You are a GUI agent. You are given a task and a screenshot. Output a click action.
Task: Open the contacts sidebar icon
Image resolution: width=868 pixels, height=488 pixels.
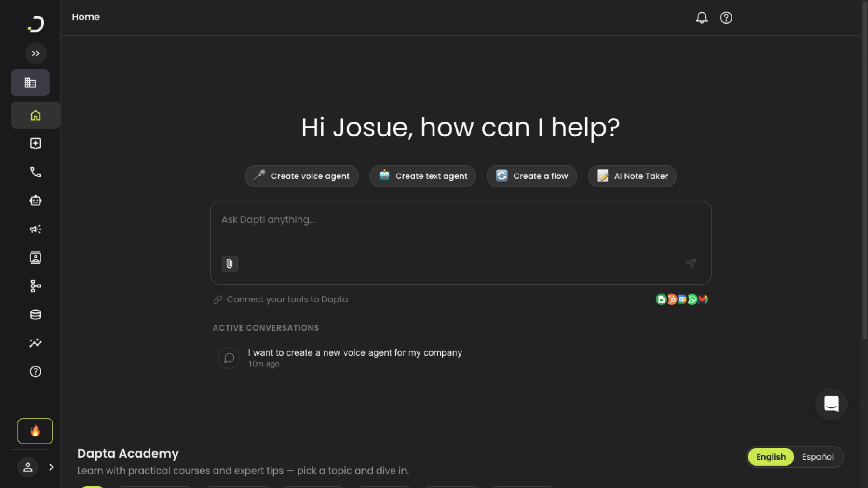pos(36,258)
